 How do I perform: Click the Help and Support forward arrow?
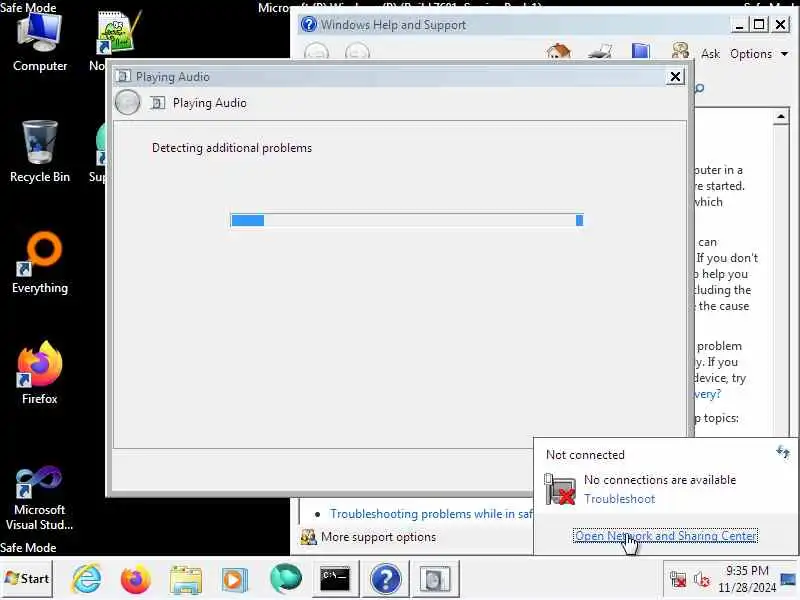click(357, 52)
